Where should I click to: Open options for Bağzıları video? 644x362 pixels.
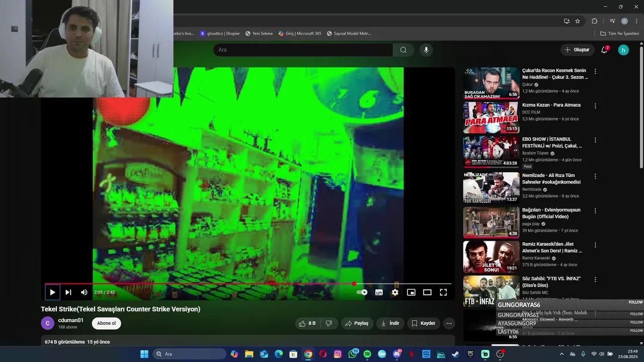click(x=595, y=211)
